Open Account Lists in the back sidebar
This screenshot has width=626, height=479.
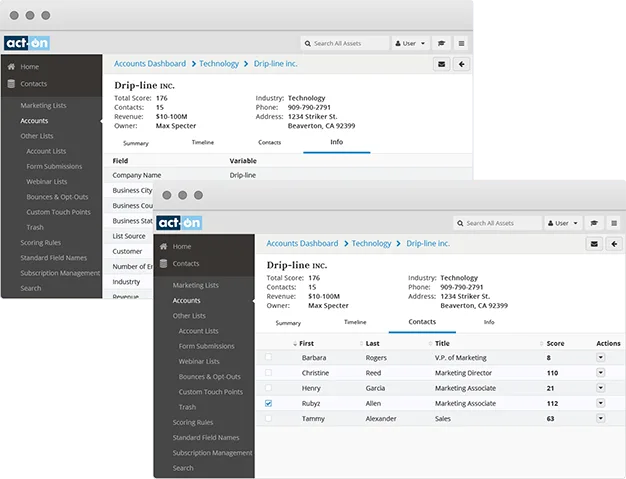click(x=46, y=151)
